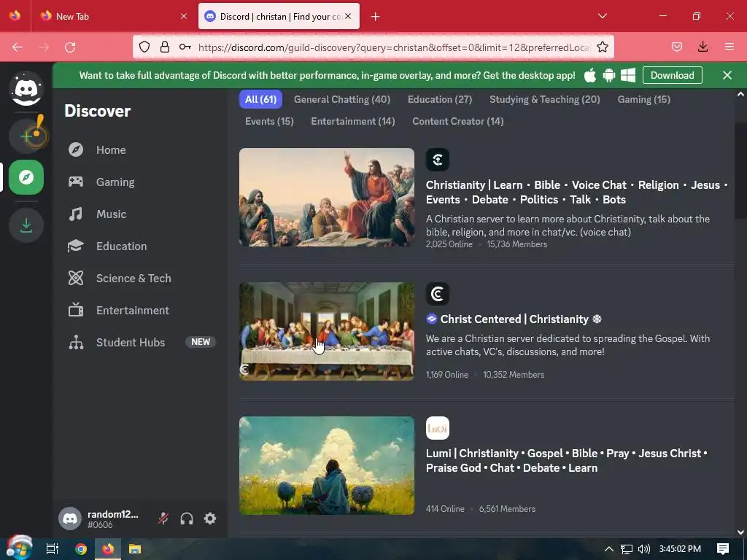Open the tracking protection shield icon
This screenshot has height=560, width=747.
pyautogui.click(x=144, y=47)
